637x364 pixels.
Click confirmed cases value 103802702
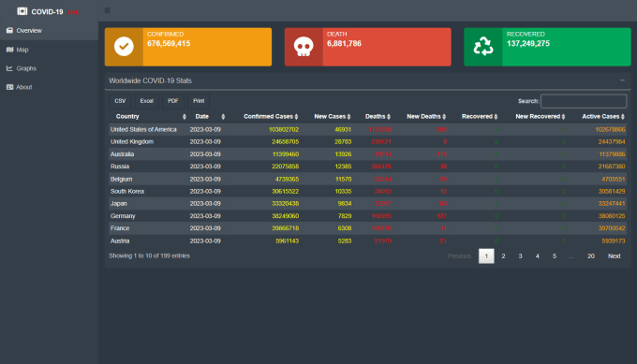pyautogui.click(x=284, y=129)
